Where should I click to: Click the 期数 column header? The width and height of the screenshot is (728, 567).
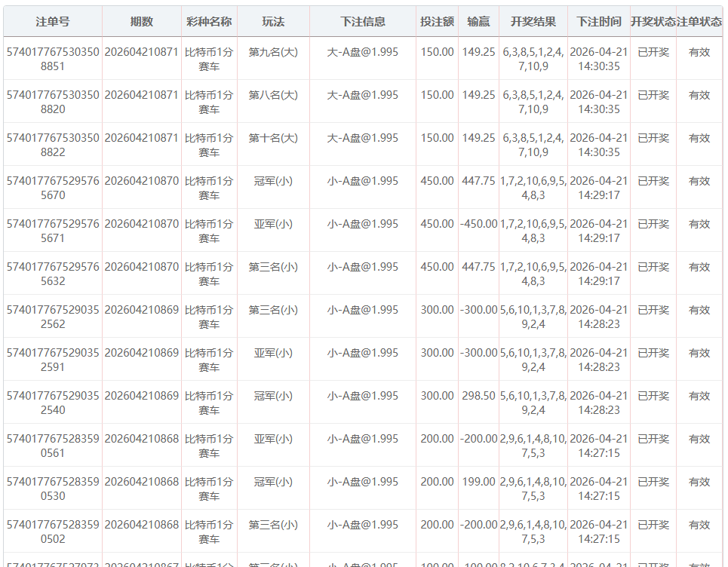pos(141,22)
